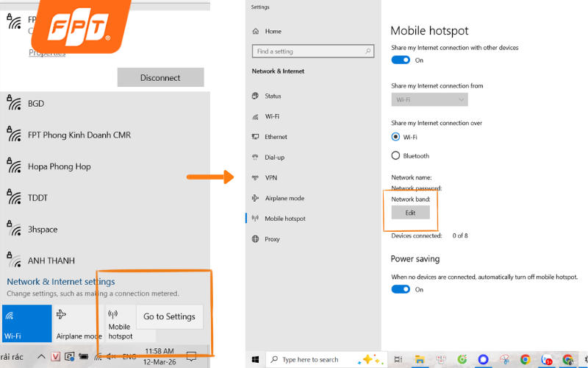
Task: Open the share connection from Wi-Fi dropdown
Action: point(429,99)
